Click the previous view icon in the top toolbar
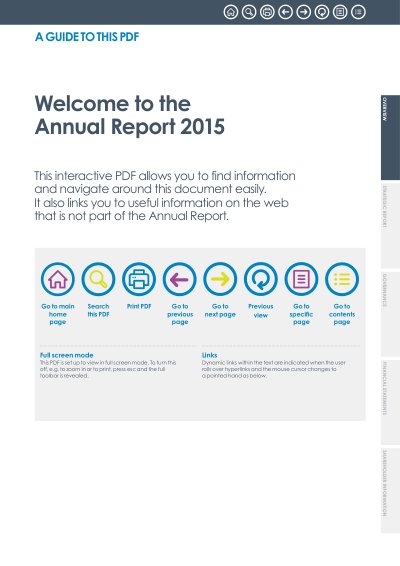400x566 pixels. [x=322, y=12]
